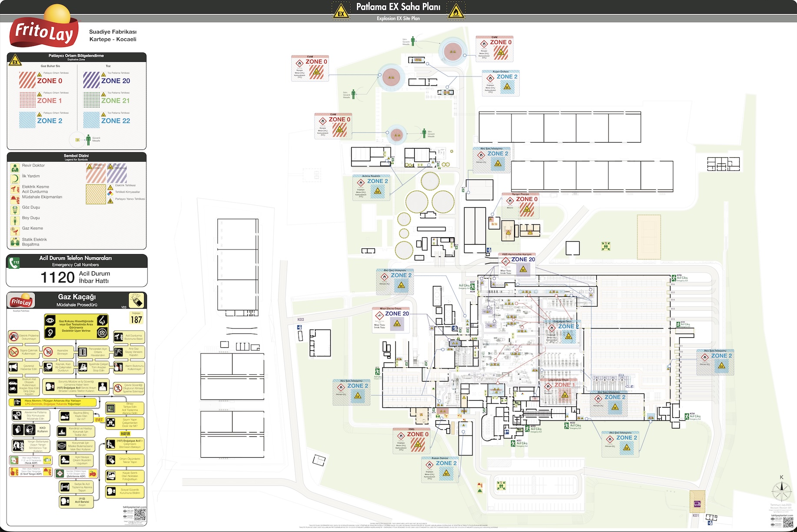This screenshot has height=532, width=797.
Task: Select the Göz Duşu eye shower icon
Action: pyautogui.click(x=15, y=209)
